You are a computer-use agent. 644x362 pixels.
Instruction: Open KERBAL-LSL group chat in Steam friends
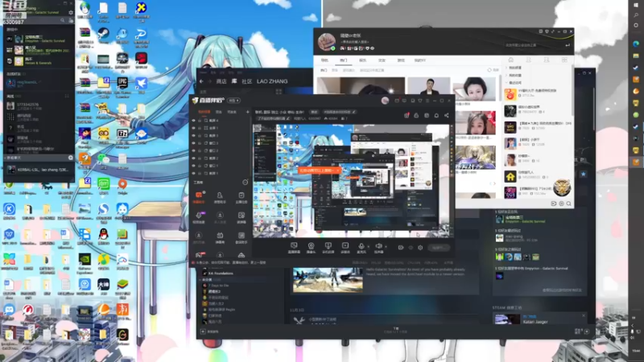39,170
